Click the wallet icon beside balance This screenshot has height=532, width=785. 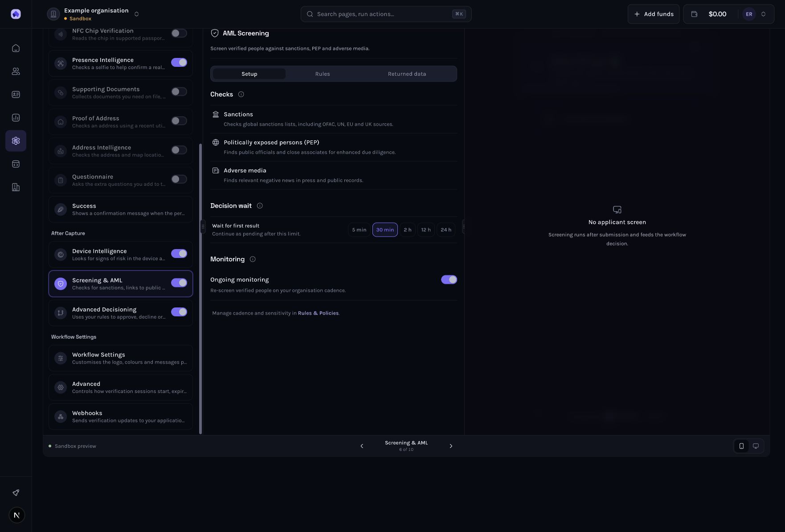point(694,14)
